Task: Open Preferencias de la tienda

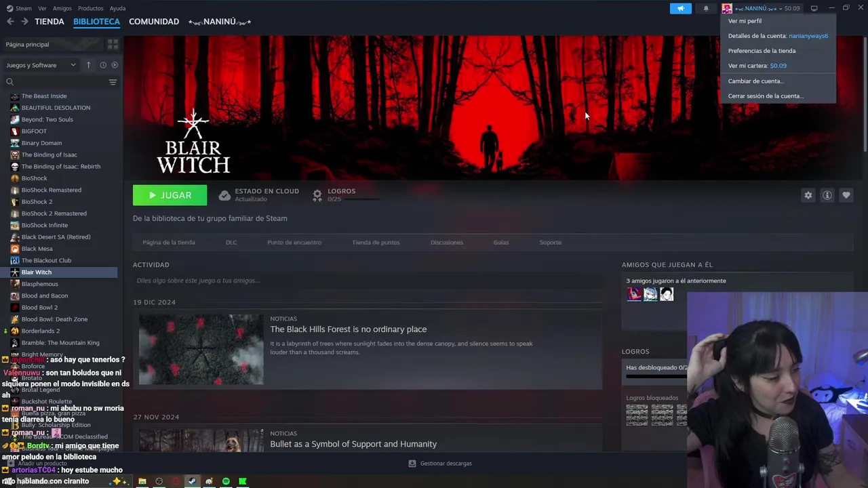Action: 762,51
